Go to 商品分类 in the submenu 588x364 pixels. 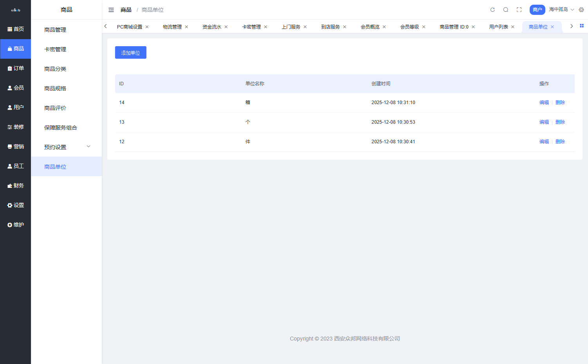pyautogui.click(x=55, y=69)
